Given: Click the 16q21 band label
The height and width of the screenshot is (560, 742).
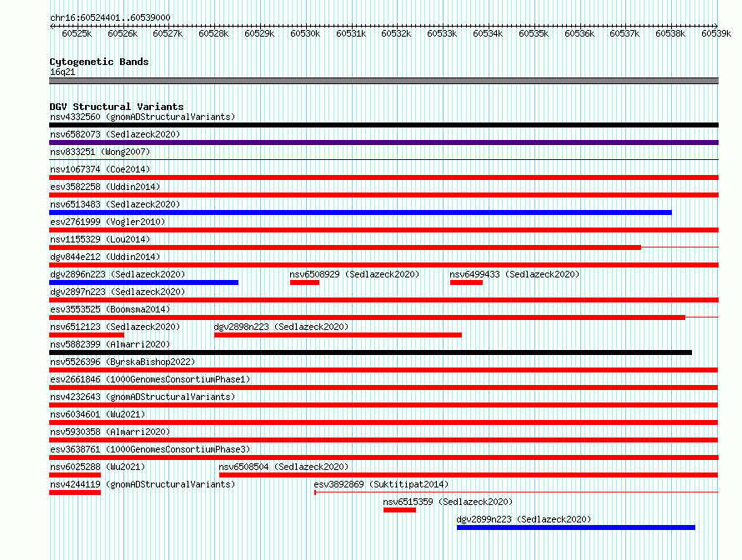Looking at the screenshot, I should 63,72.
